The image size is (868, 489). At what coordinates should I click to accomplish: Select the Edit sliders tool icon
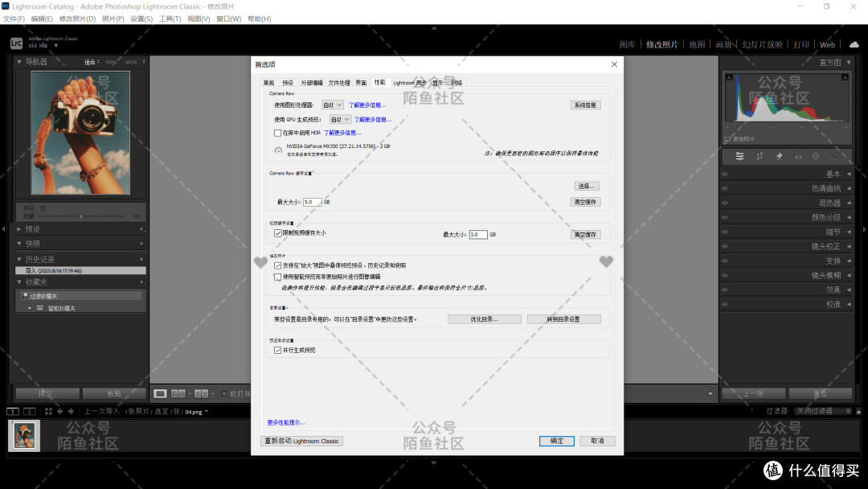tap(739, 157)
